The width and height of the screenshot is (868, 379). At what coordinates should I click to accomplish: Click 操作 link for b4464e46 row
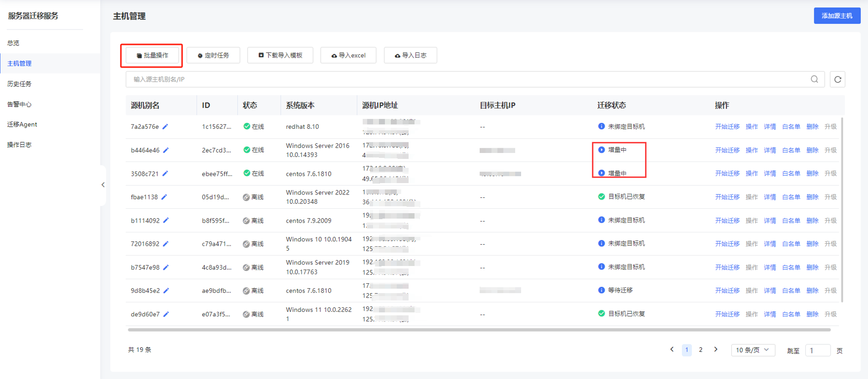(752, 150)
